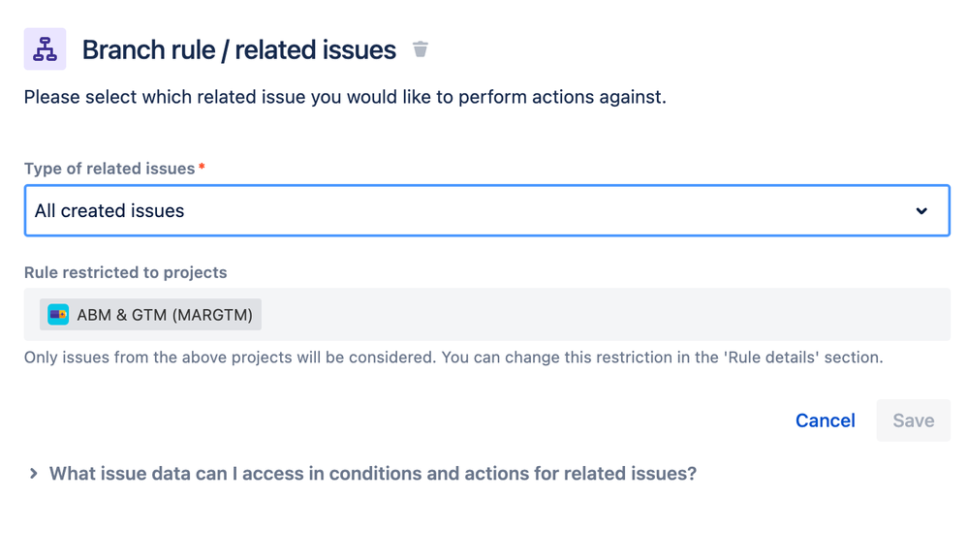Click the dropdown chevron arrow on the right
Screen dimensions: 968x560
coord(921,210)
